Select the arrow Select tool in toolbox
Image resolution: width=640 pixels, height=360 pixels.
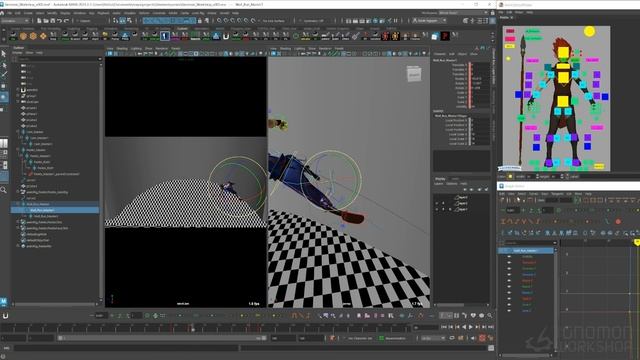pos(4,54)
